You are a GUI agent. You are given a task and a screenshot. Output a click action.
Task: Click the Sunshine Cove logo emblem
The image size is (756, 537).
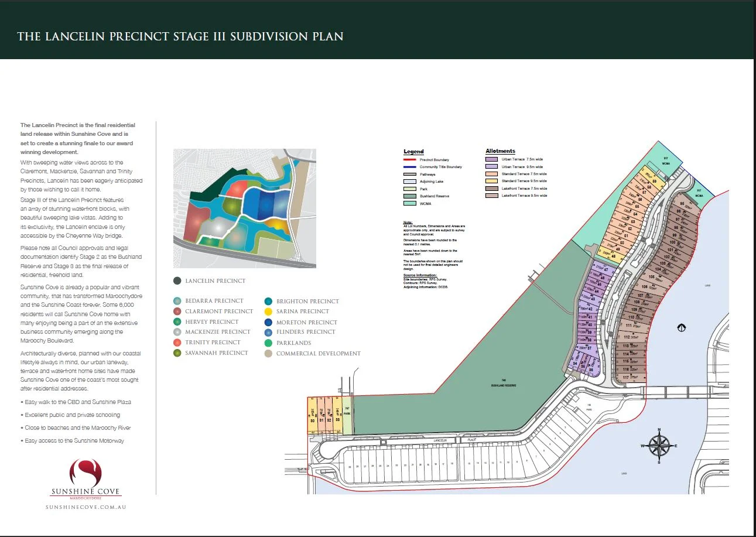point(85,473)
